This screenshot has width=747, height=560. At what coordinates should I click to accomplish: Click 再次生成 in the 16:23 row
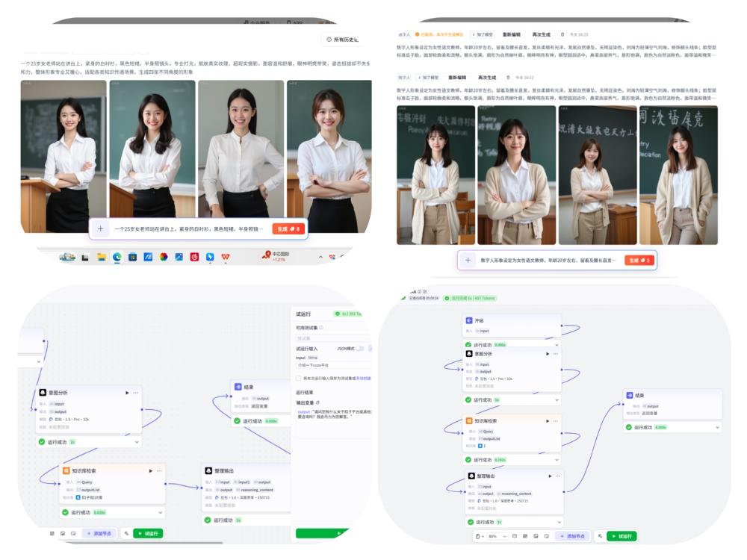pos(541,34)
